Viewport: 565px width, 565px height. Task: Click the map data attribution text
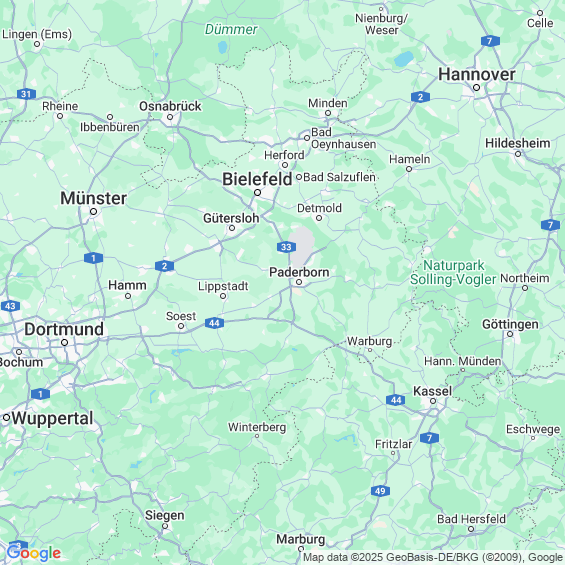[432, 557]
